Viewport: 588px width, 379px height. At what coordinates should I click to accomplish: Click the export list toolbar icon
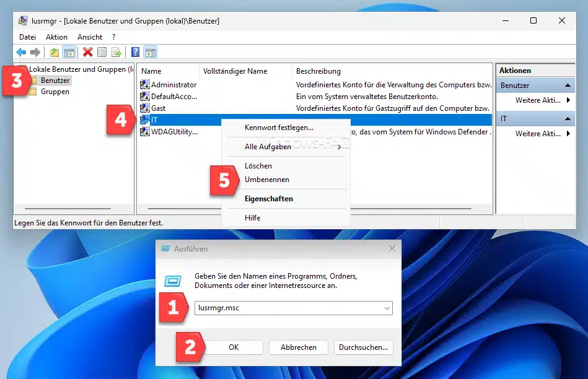[x=116, y=52]
